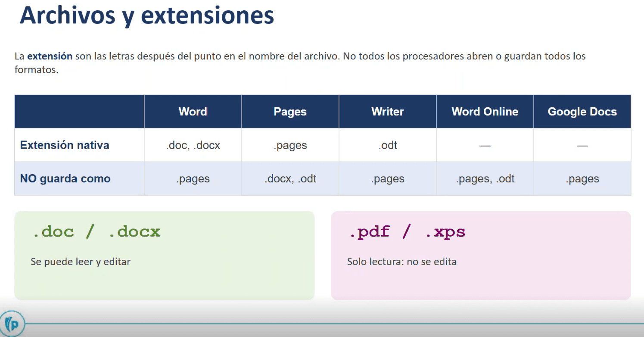Select the text "Solo lectura: no se edita"
The height and width of the screenshot is (337, 644).
coord(402,262)
